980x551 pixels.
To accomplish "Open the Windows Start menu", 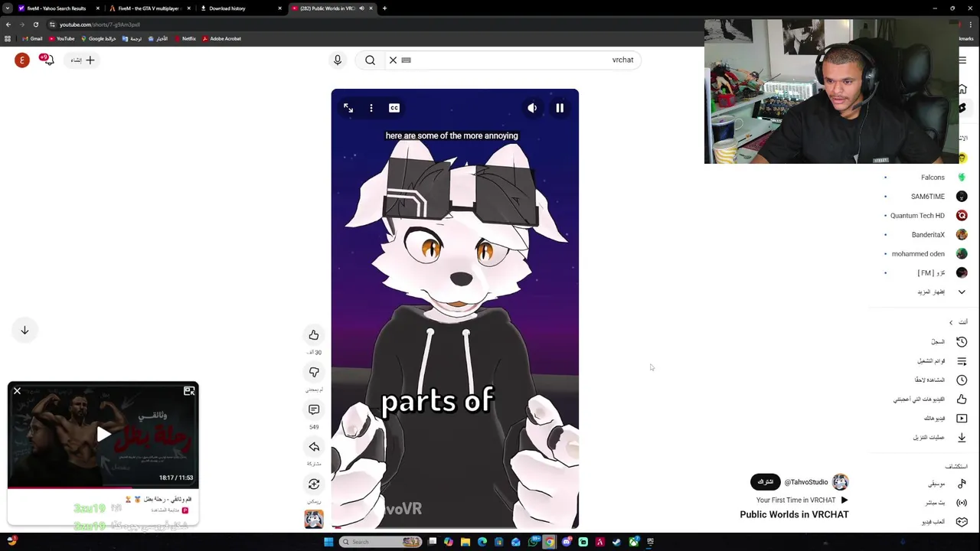I will pyautogui.click(x=328, y=542).
